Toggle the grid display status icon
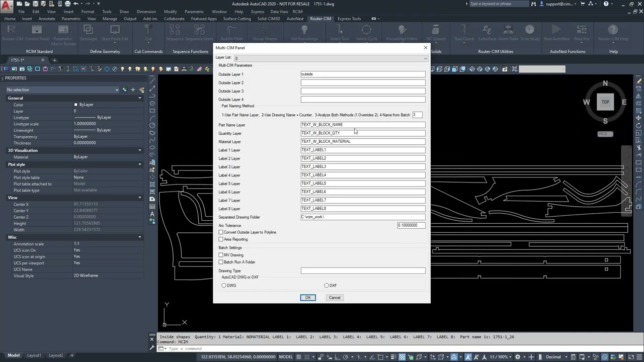This screenshot has width=644, height=362. point(299,357)
